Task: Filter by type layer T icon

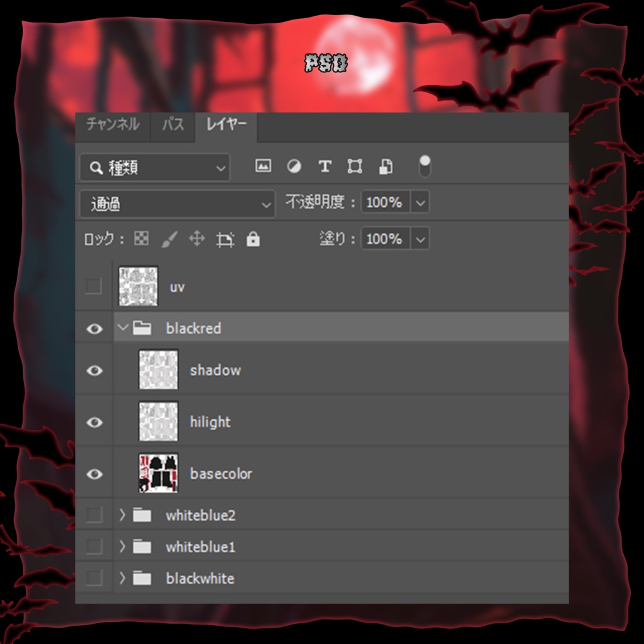Action: click(325, 166)
